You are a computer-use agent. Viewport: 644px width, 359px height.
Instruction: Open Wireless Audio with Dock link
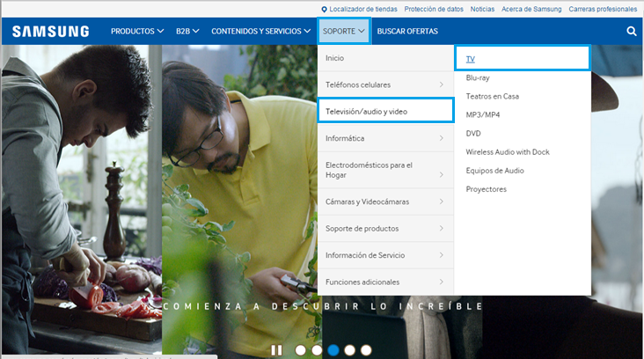(x=508, y=152)
